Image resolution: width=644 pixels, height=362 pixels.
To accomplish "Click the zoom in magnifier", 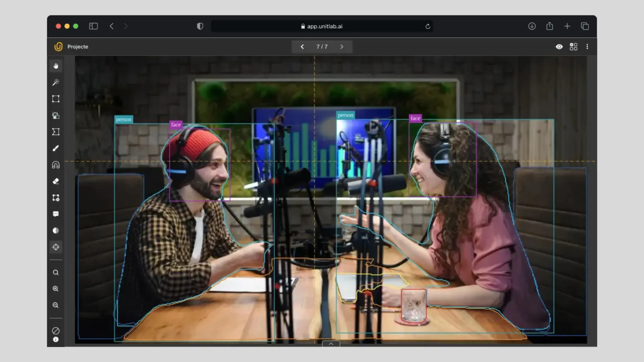I will pyautogui.click(x=56, y=289).
